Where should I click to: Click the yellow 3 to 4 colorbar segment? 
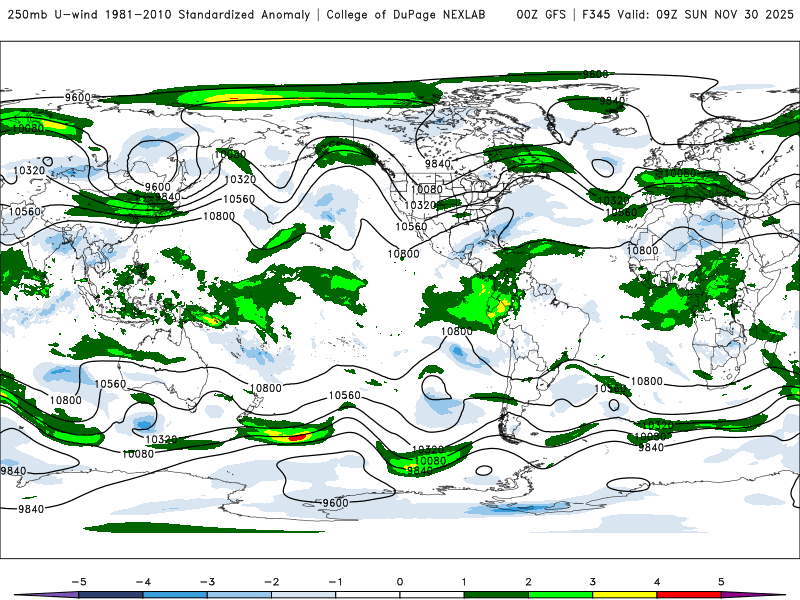point(624,595)
